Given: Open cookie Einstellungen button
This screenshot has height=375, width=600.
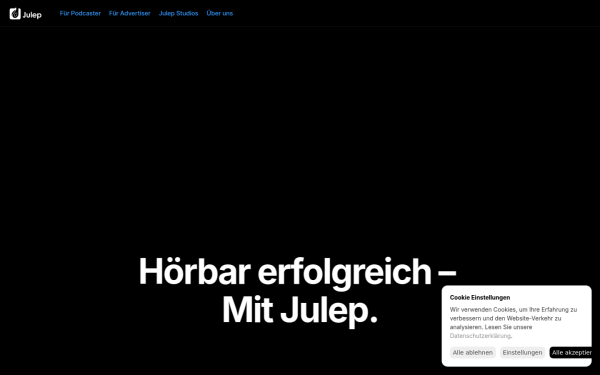Looking at the screenshot, I should 522,352.
